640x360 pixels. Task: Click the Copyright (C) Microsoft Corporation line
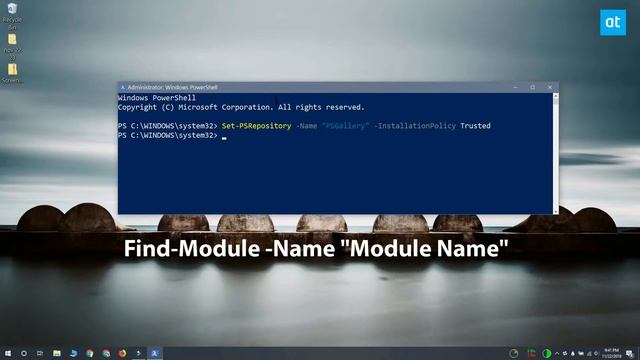(x=241, y=107)
